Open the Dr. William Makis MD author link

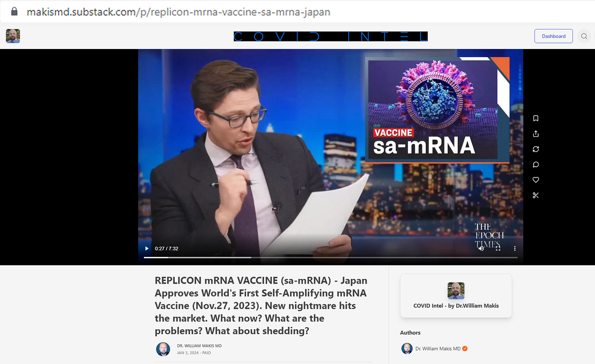click(x=438, y=348)
